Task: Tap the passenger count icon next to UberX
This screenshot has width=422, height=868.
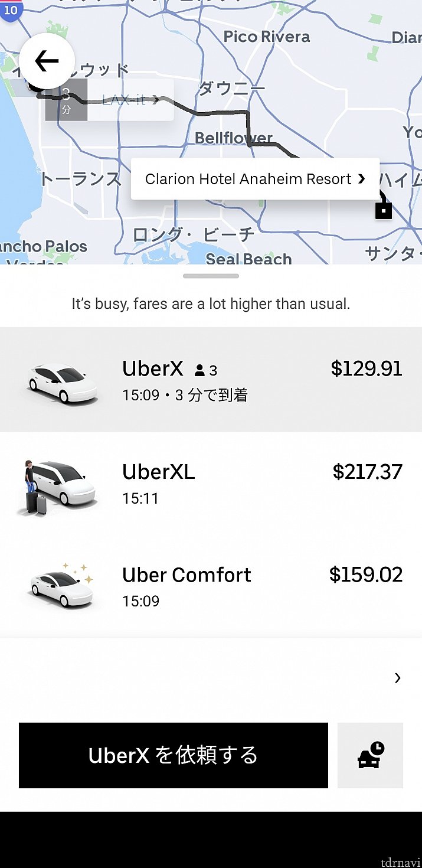Action: pyautogui.click(x=199, y=370)
